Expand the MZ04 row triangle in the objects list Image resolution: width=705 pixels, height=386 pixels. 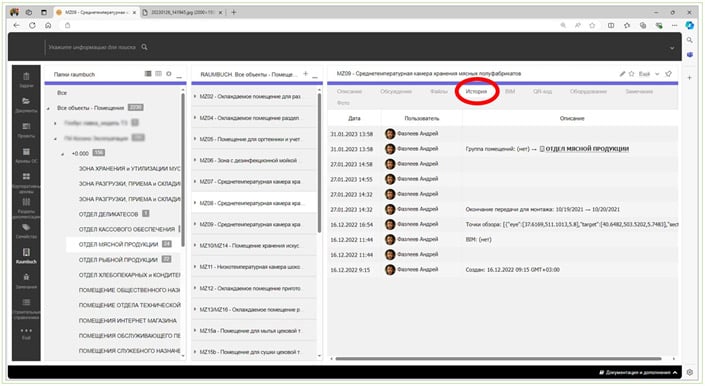point(195,118)
